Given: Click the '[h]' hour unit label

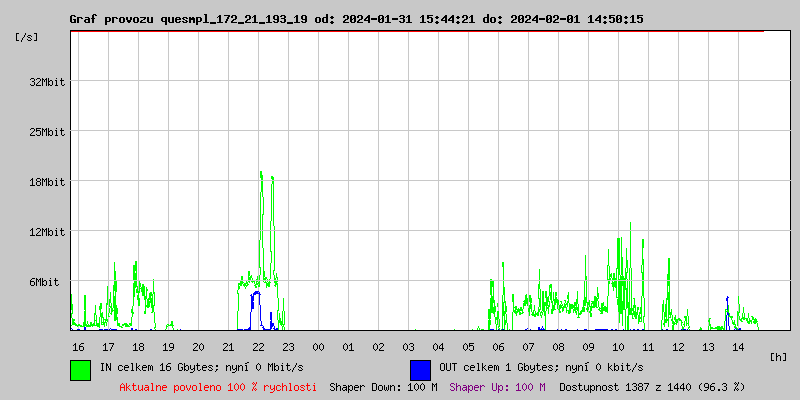Looking at the screenshot, I should 778,357.
